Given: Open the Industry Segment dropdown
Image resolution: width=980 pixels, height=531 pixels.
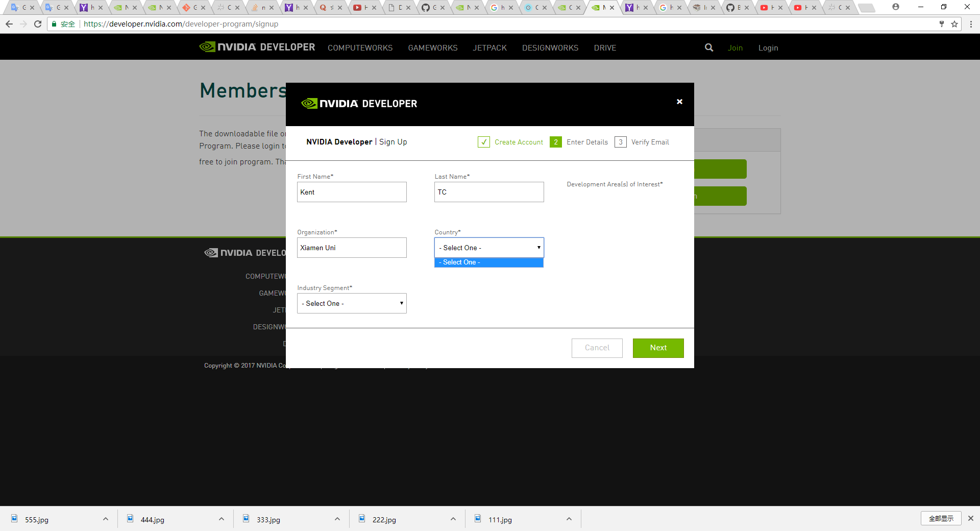Looking at the screenshot, I should 352,303.
